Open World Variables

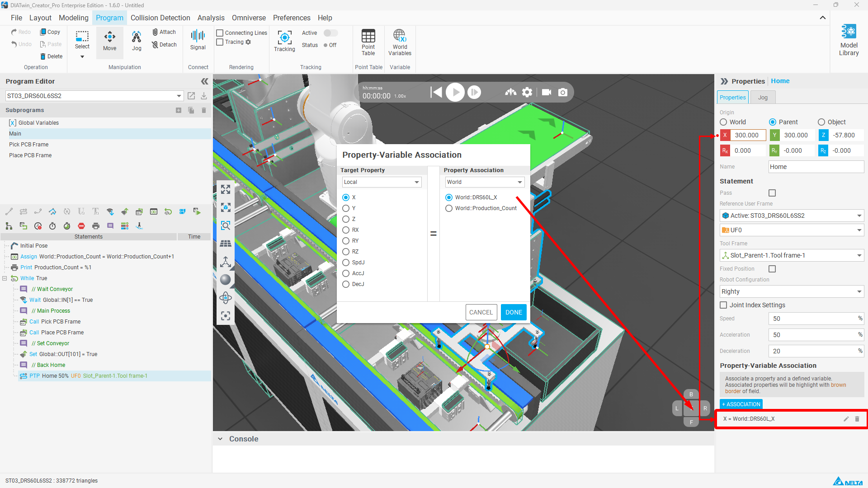[400, 42]
